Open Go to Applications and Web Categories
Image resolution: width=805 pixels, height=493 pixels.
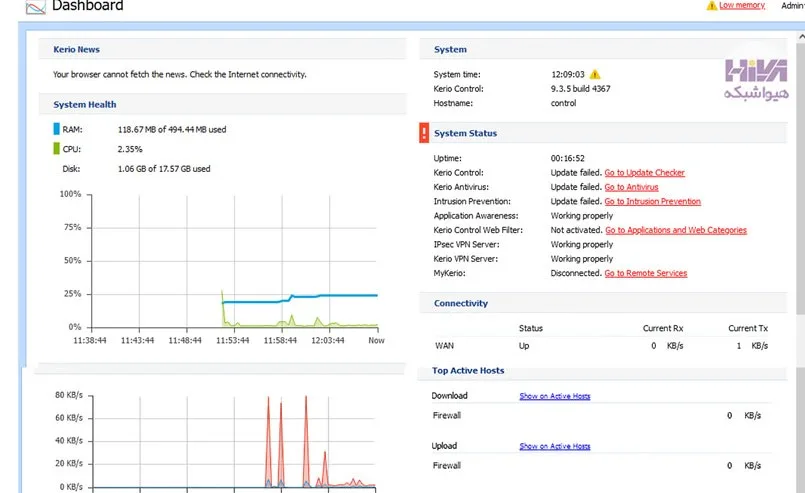point(676,230)
